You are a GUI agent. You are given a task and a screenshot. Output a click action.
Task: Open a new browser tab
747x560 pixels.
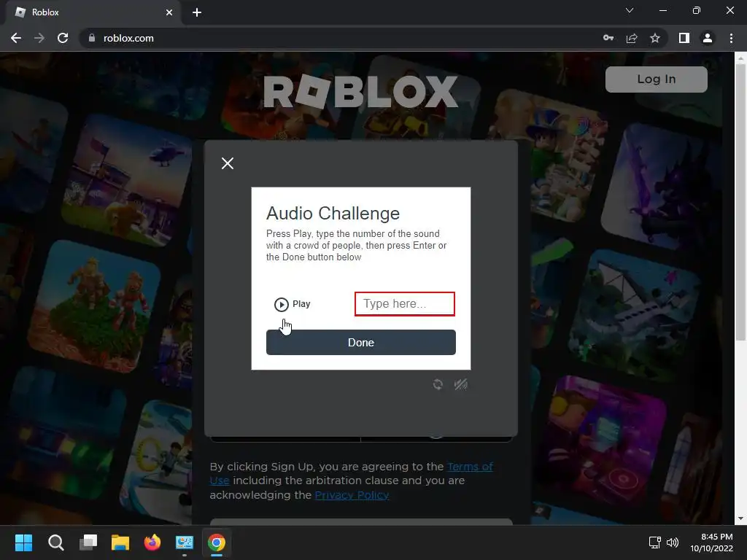197,12
